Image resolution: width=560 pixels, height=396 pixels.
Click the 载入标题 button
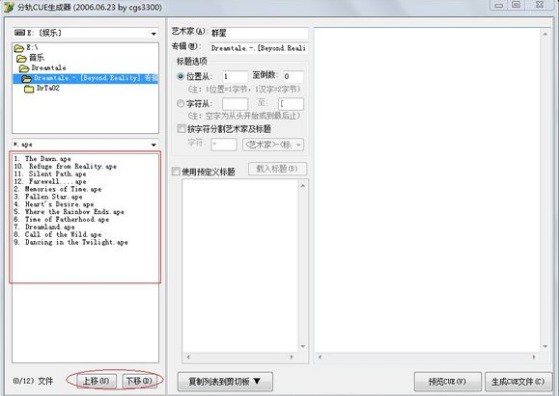pos(278,169)
